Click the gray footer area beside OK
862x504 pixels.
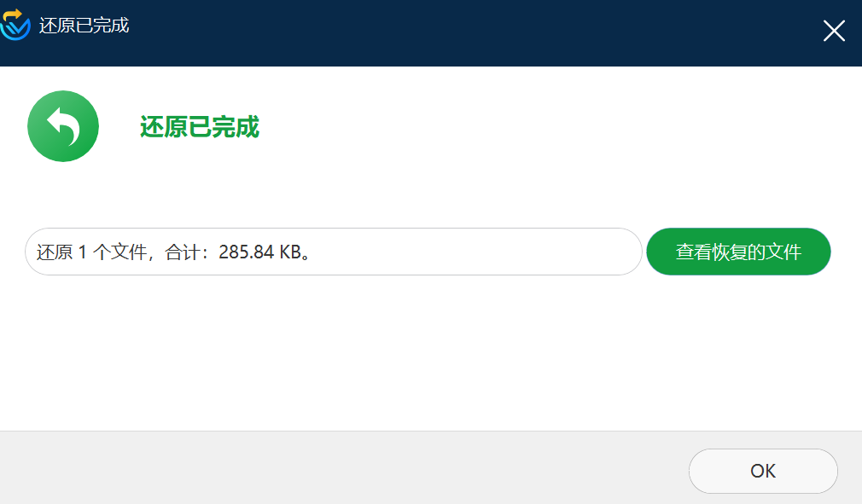(x=341, y=468)
